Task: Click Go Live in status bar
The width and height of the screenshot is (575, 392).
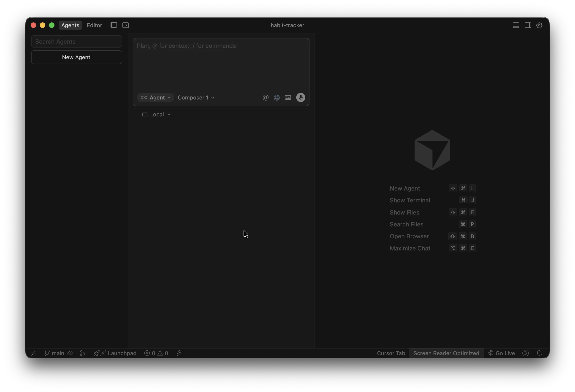Action: pyautogui.click(x=502, y=353)
